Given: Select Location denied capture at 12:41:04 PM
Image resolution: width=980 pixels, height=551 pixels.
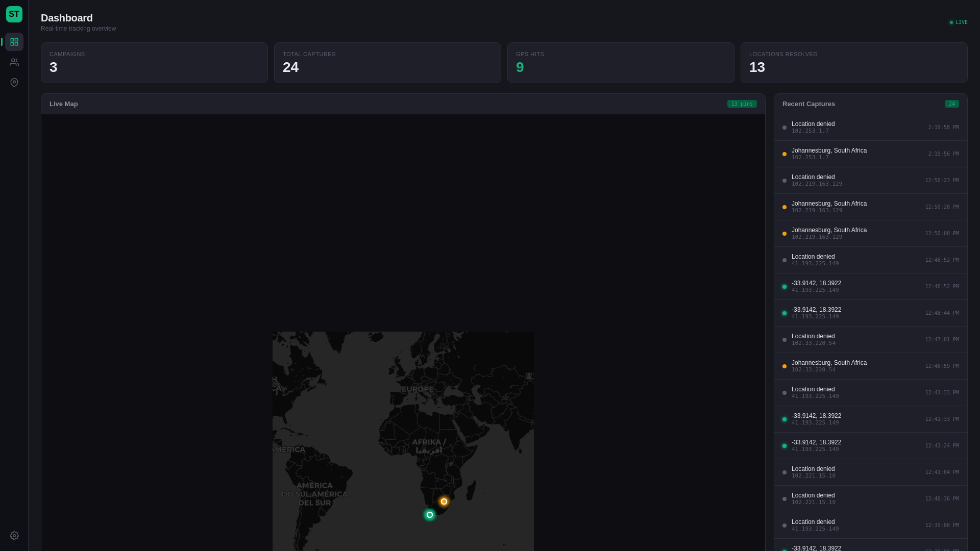Looking at the screenshot, I should [871, 472].
